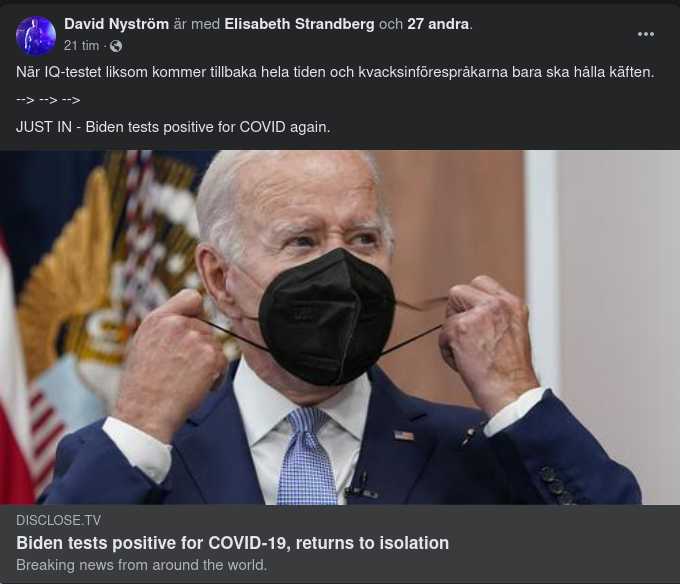680x584 pixels.
Task: Click the JUST IN Biden text line
Action: pos(173,127)
